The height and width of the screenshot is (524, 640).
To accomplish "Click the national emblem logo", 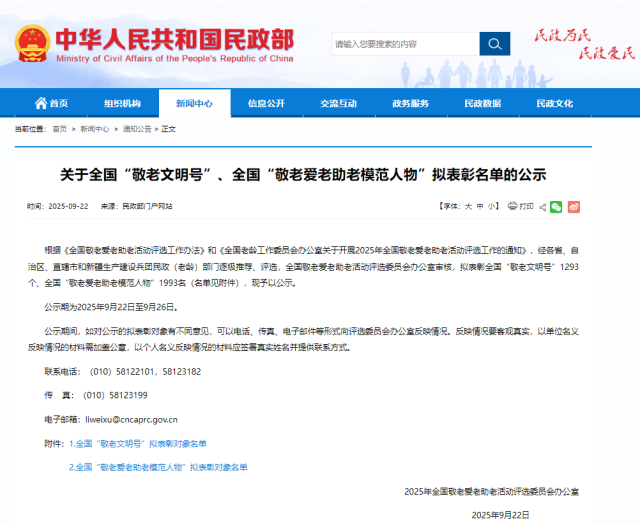I will click(33, 43).
